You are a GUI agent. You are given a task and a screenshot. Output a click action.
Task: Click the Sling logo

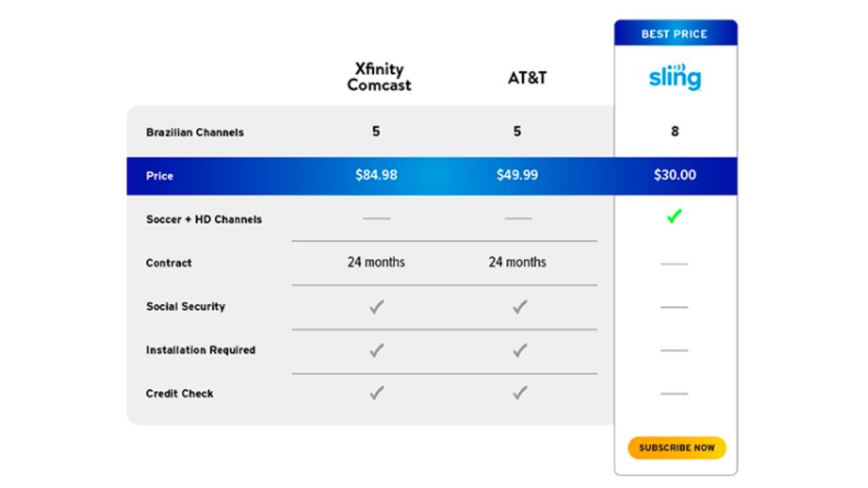675,76
